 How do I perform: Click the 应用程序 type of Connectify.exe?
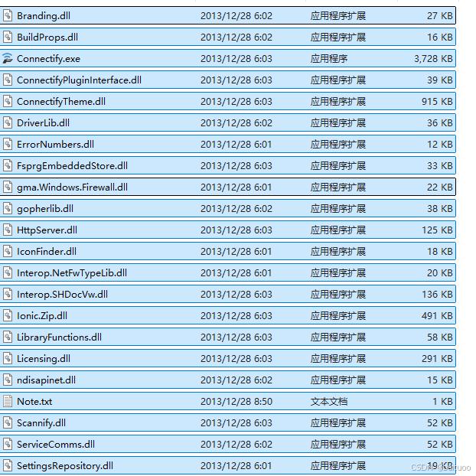tap(329, 58)
